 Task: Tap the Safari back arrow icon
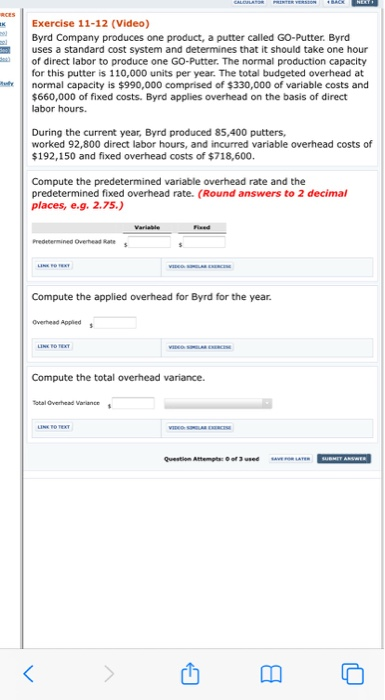[28, 674]
